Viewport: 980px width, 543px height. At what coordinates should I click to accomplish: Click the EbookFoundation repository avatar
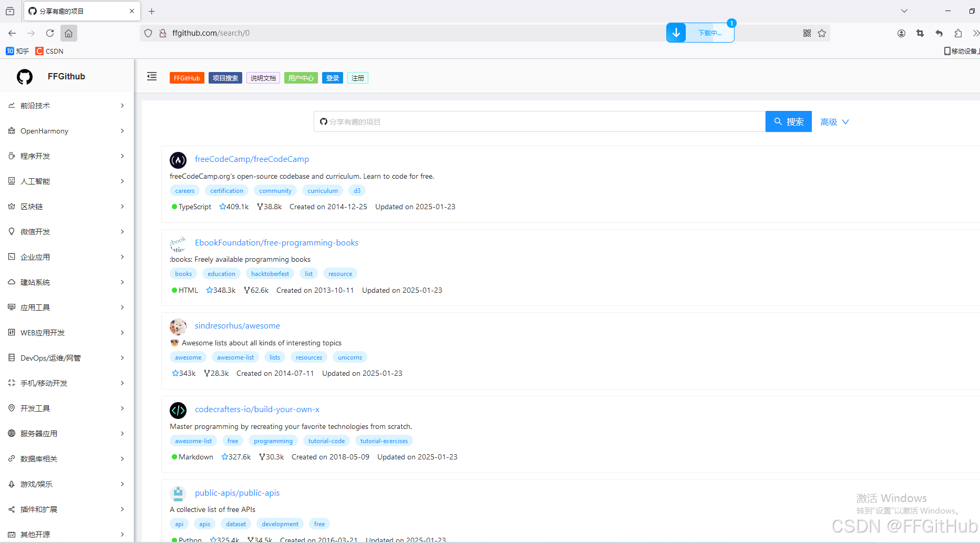click(x=178, y=243)
